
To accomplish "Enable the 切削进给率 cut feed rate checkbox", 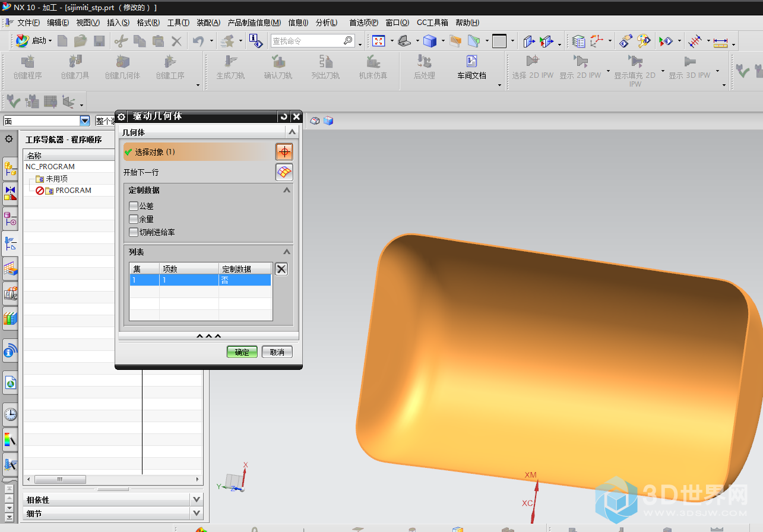I will pyautogui.click(x=133, y=232).
